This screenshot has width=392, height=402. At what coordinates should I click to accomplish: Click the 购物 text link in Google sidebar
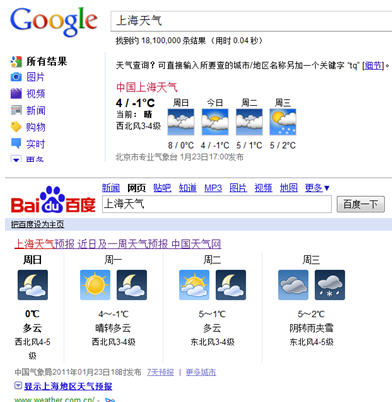point(36,127)
